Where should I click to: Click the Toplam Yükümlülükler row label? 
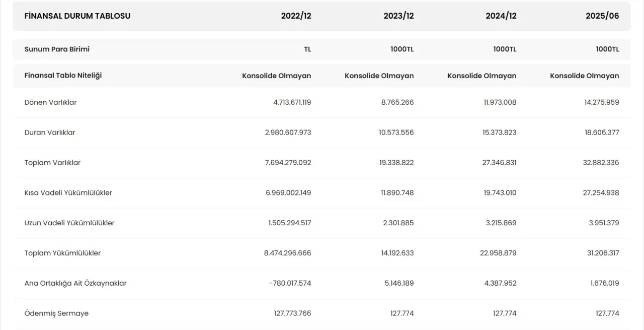[62, 253]
